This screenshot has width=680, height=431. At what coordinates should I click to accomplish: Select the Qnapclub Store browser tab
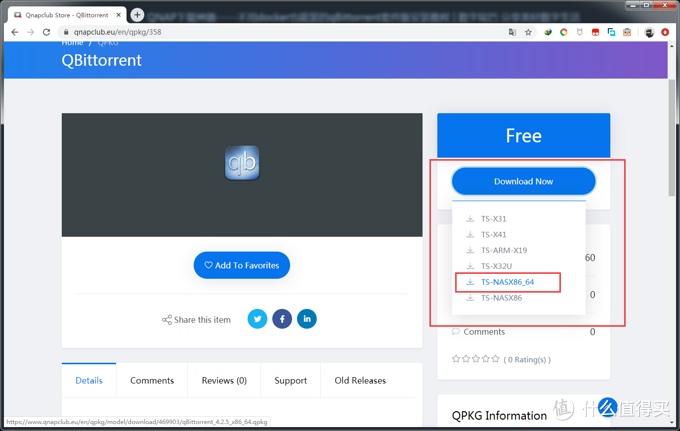pos(67,15)
